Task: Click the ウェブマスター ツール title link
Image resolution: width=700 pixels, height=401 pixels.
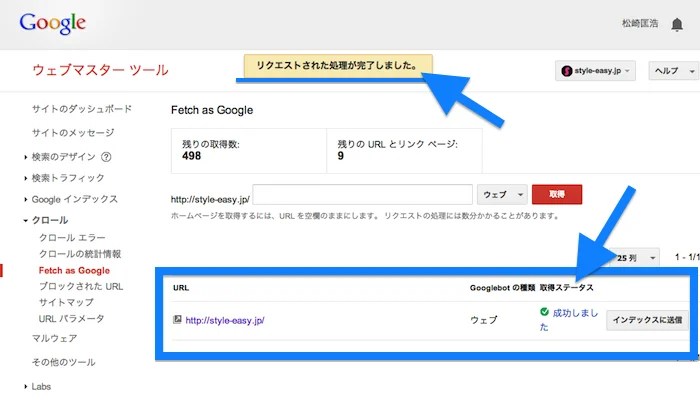Action: [100, 70]
